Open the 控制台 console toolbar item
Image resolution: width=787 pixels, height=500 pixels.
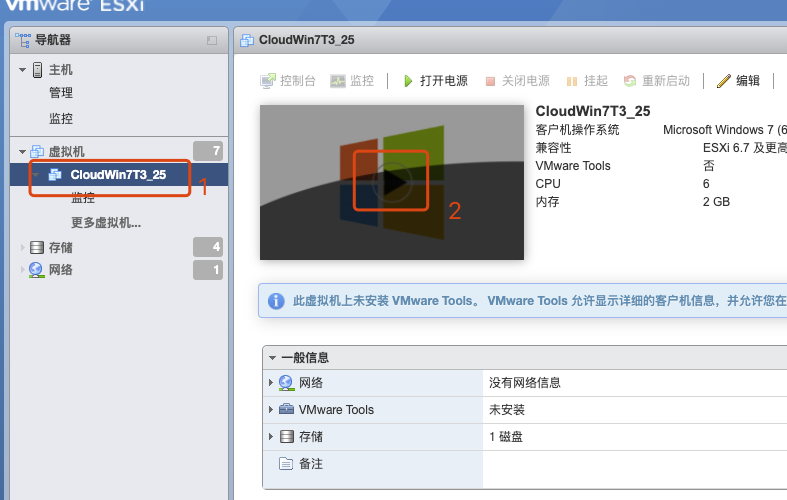288,81
